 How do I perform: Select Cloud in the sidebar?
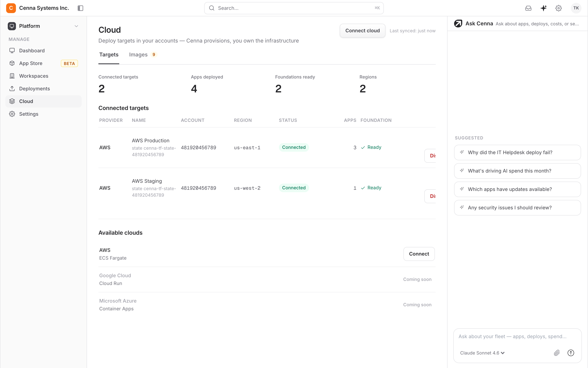(43, 101)
